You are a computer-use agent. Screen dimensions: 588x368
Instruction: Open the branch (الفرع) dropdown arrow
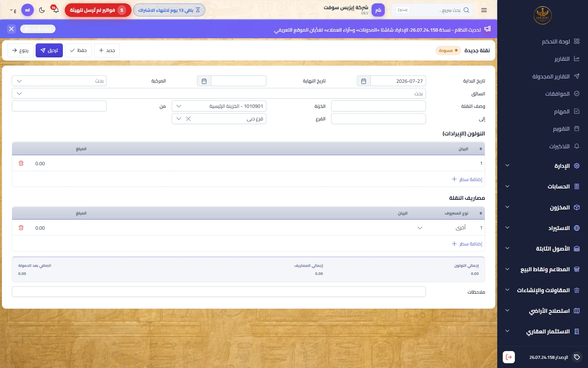[179, 119]
